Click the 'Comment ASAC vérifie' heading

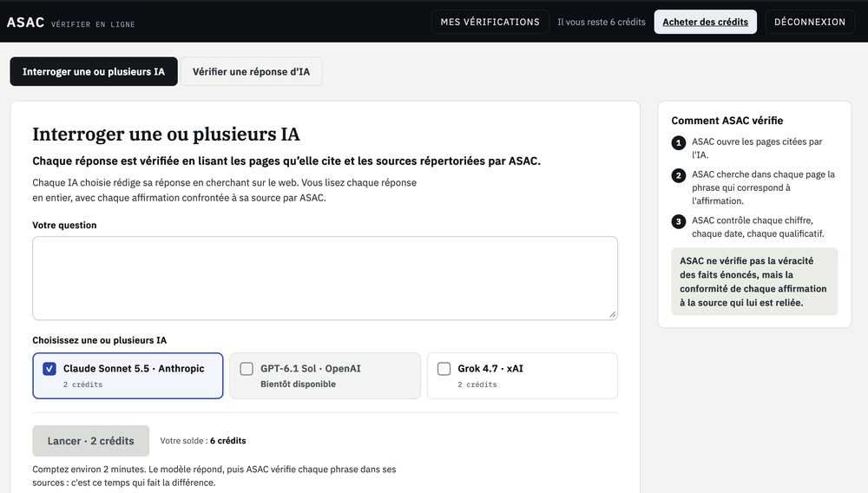coord(727,121)
